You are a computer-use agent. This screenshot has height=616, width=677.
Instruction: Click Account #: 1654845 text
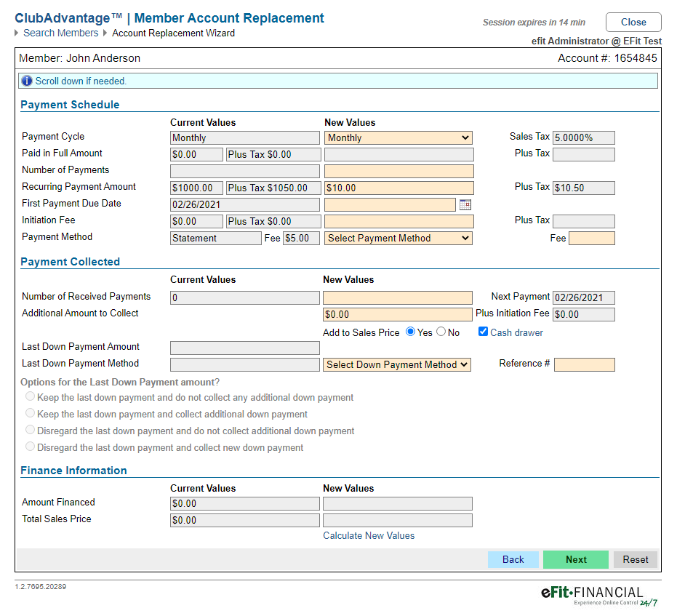(607, 58)
